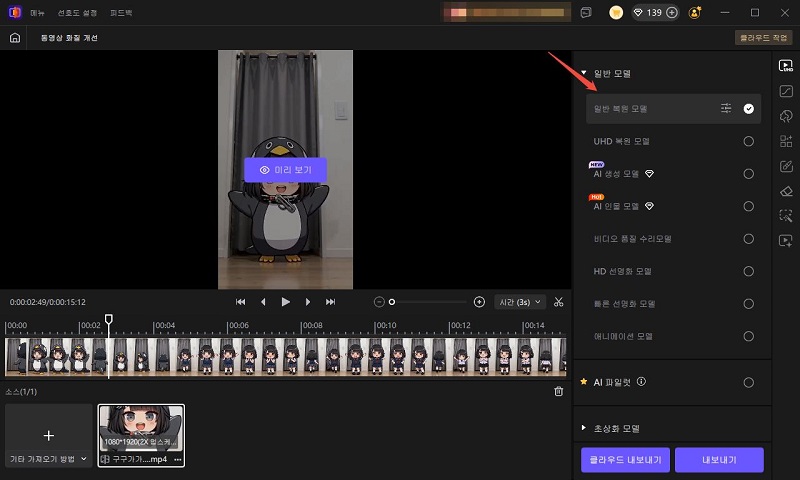
Task: Click the video filmstrip track
Action: [x=285, y=357]
